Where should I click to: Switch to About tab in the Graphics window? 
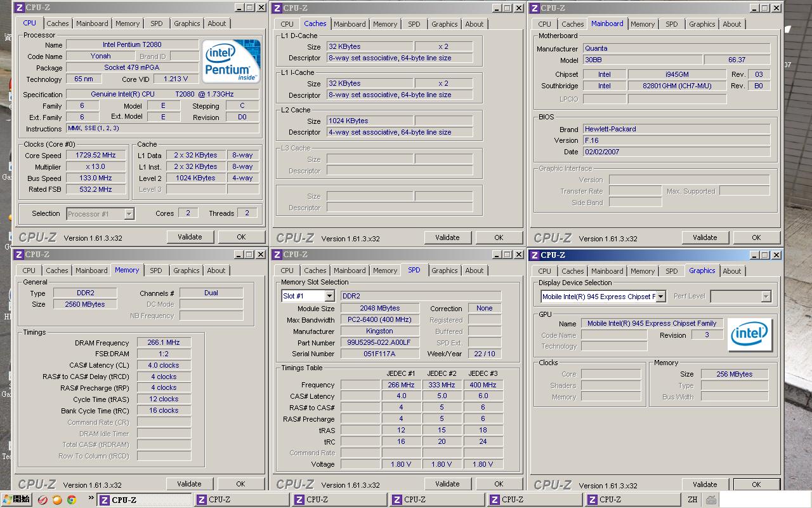[x=731, y=271]
